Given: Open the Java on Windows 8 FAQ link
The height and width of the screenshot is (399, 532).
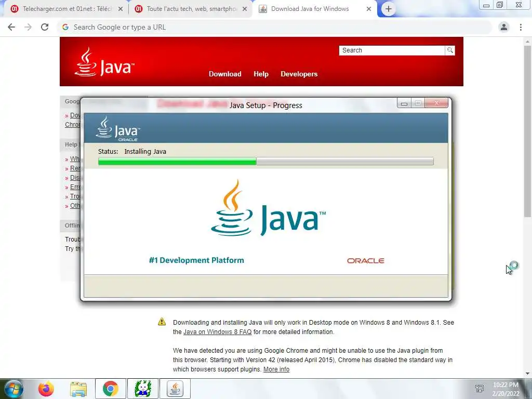Looking at the screenshot, I should coord(218,332).
